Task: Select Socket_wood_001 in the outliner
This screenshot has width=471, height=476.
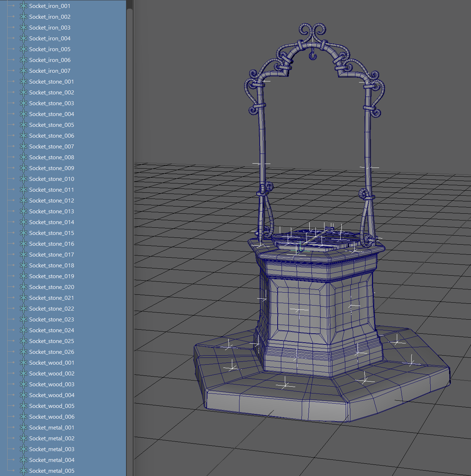Action: pyautogui.click(x=51, y=362)
